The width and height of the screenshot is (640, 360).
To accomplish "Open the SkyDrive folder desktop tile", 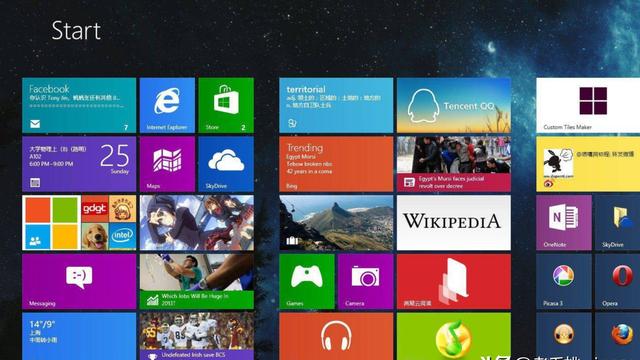I will click(618, 223).
